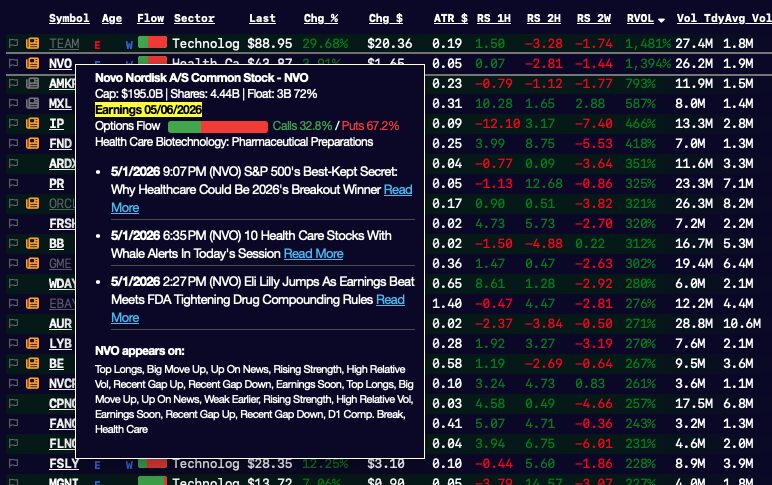This screenshot has height=485, width=772.
Task: Click the flag icon for GME
Action: click(13, 263)
